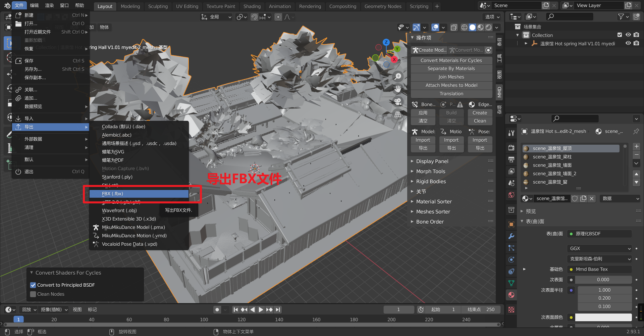
Task: Click the proportional editing icon in the header
Action: pos(278,17)
